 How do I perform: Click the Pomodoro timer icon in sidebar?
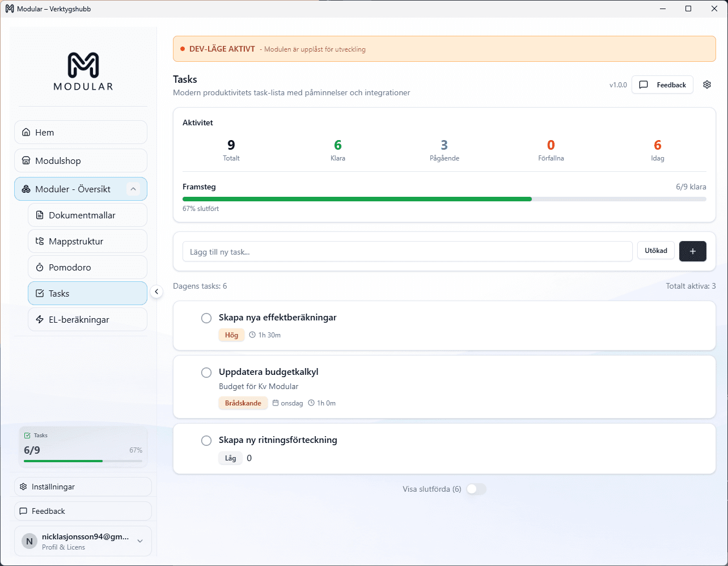click(x=40, y=268)
